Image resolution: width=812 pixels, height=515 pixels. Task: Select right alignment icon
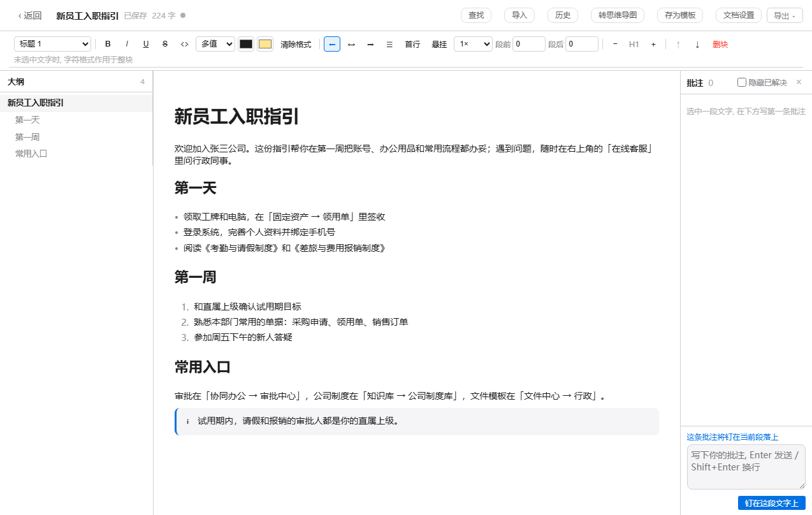pos(370,44)
